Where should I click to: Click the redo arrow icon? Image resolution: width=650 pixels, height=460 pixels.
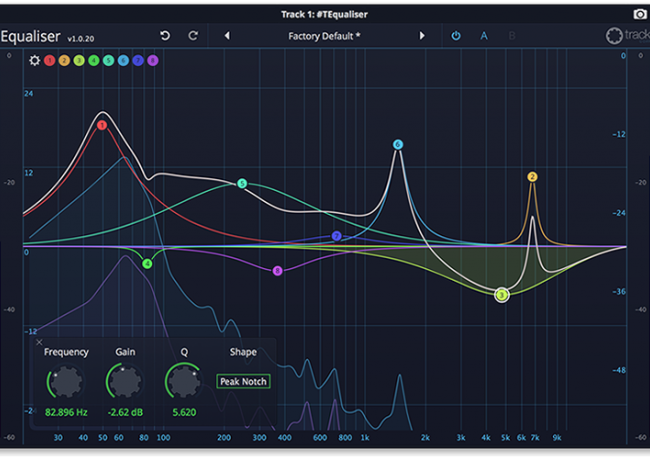193,36
